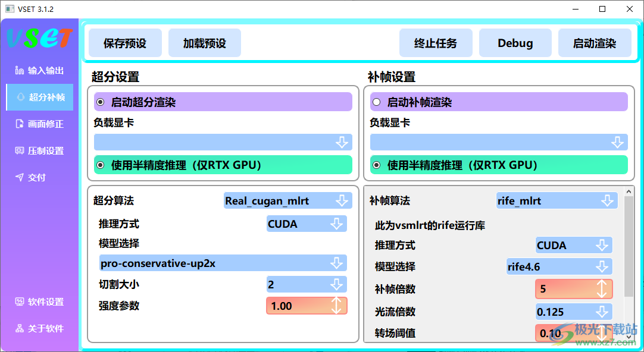Toggle half-precision inference under 超分设置

100,165
